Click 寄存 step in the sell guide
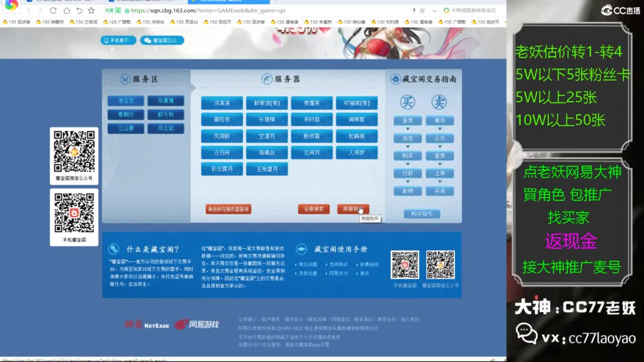 coord(440,121)
